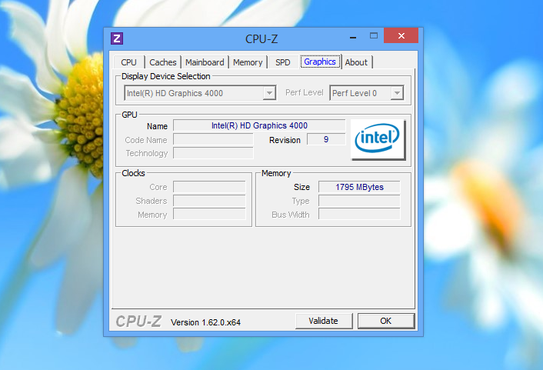Click the empty memory Type field
543x370 pixels.
tap(359, 201)
